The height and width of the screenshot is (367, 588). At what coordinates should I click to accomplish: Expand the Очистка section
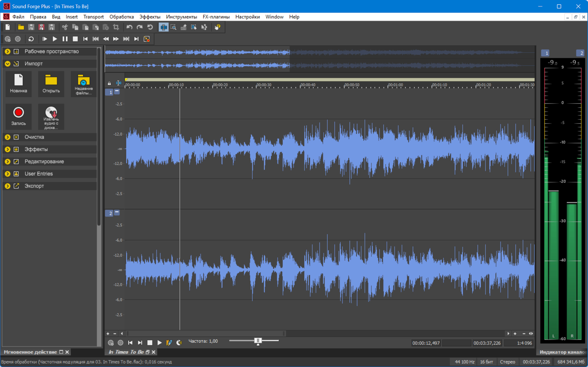tap(8, 137)
